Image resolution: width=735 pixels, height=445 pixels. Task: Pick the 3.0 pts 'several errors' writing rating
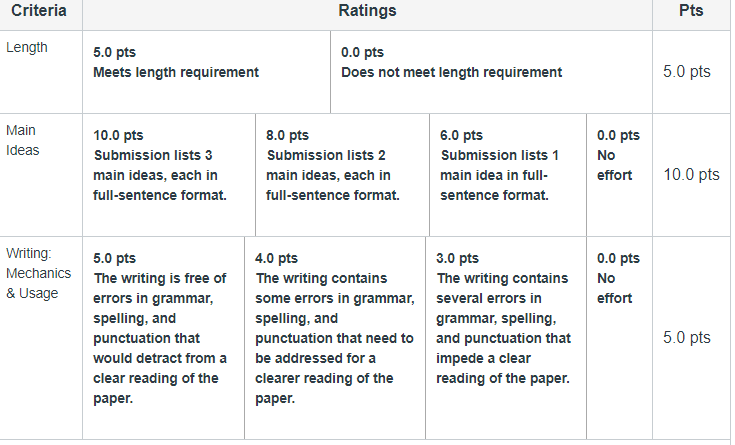click(x=506, y=338)
